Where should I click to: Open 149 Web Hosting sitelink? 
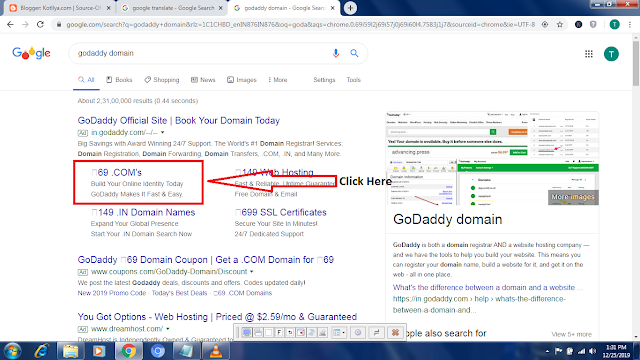pos(274,173)
